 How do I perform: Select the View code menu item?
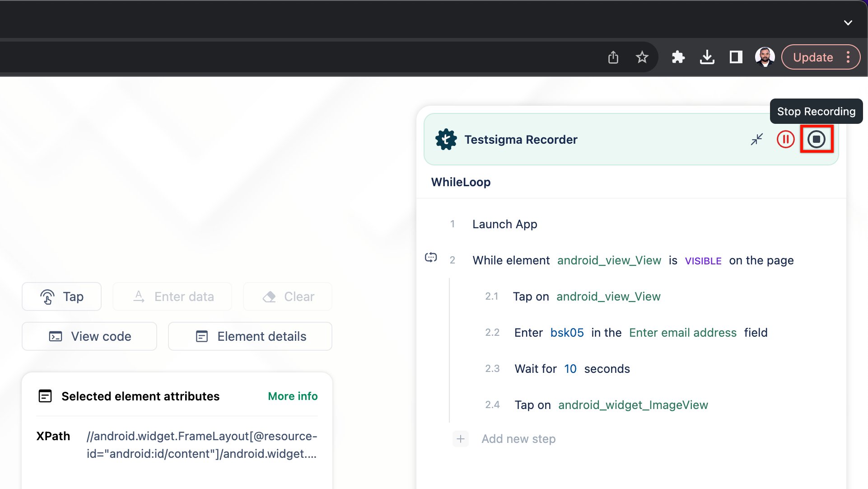[90, 336]
